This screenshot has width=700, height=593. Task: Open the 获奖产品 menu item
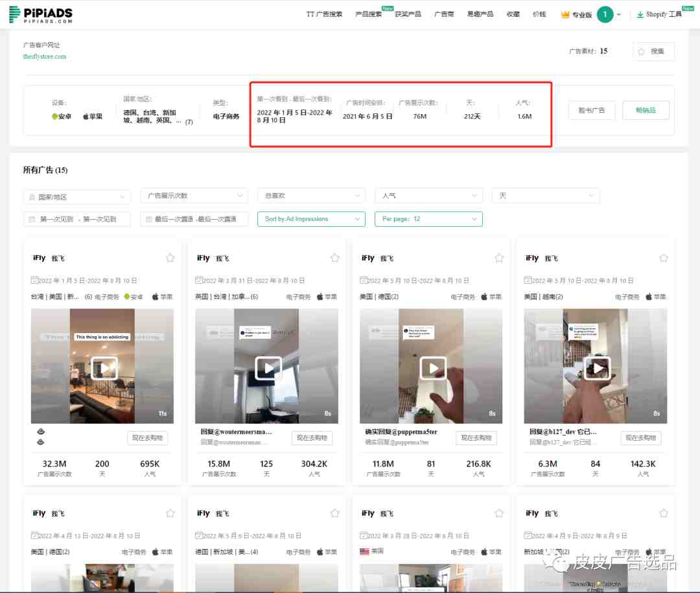click(x=408, y=14)
